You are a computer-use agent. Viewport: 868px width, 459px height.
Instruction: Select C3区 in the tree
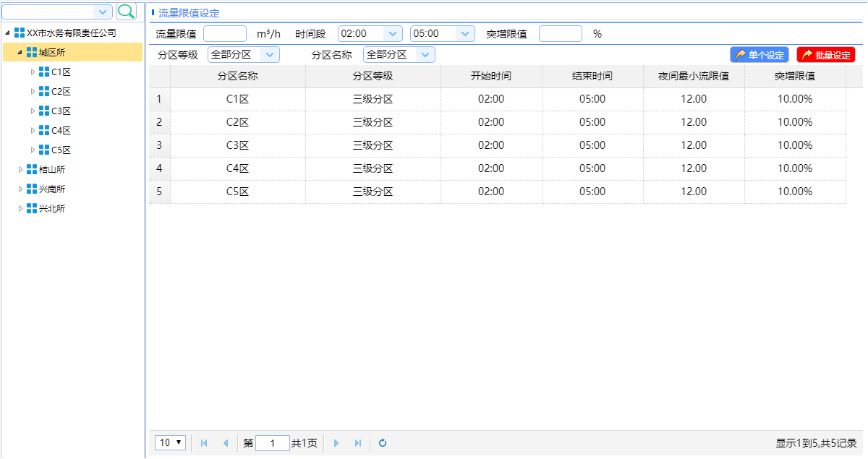tap(61, 111)
